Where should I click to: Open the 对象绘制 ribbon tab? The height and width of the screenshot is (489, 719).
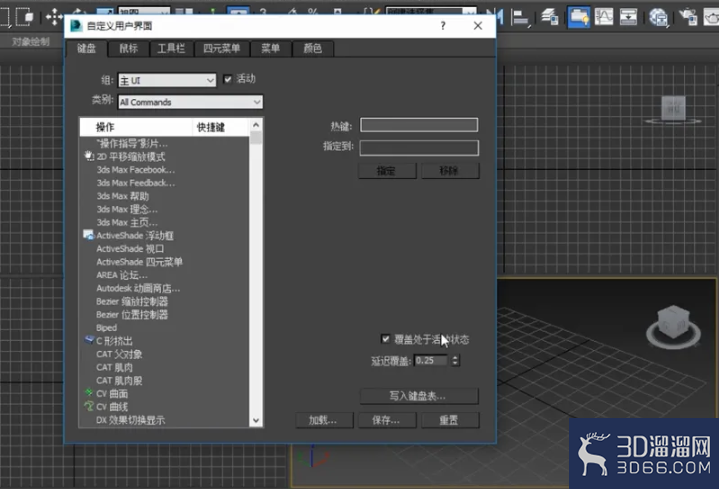[x=31, y=42]
